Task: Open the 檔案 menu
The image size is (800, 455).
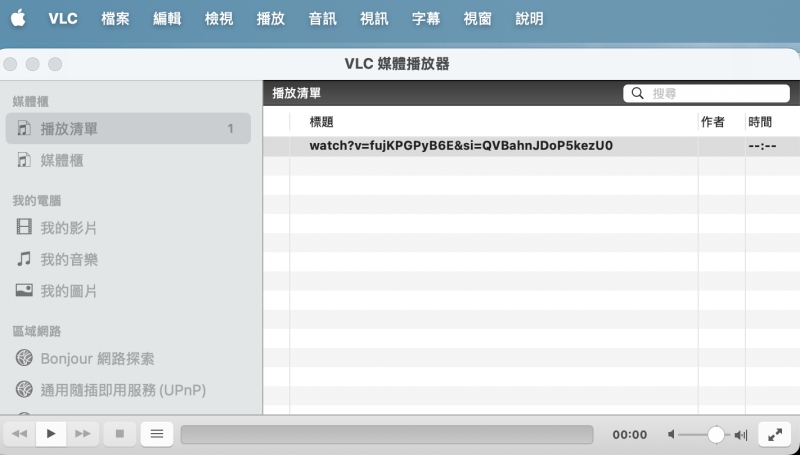Action: [x=115, y=19]
